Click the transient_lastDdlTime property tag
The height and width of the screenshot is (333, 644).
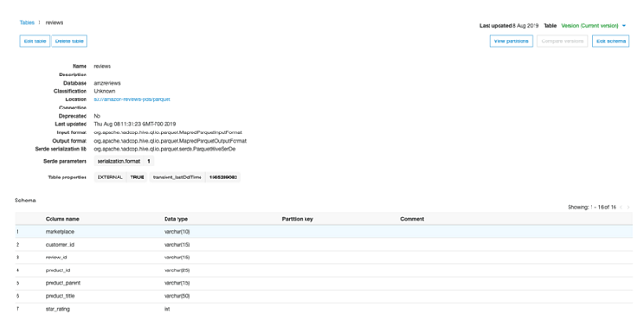coord(177,178)
